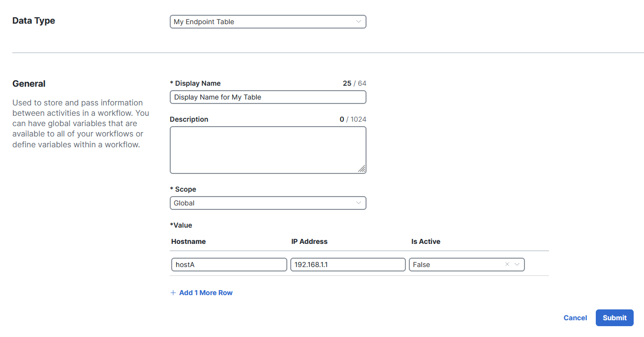This screenshot has width=644, height=337.
Task: Click the IP Address column header
Action: point(309,241)
